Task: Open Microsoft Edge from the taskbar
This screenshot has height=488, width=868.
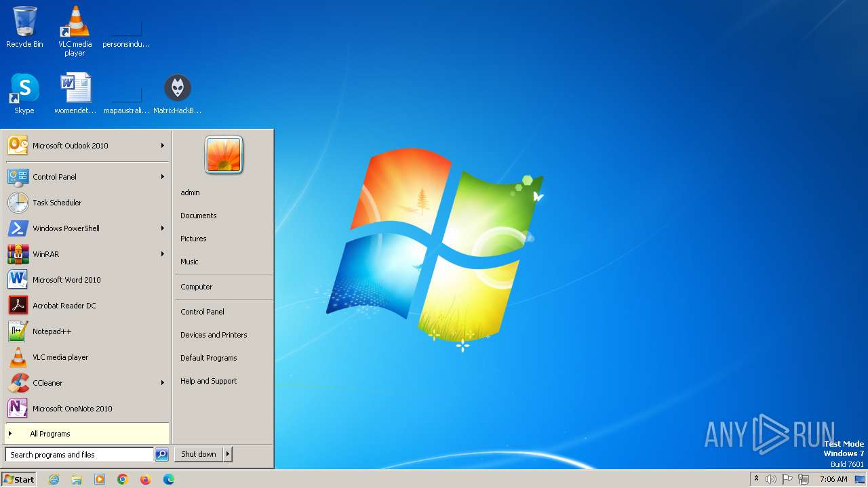Action: coord(169,479)
